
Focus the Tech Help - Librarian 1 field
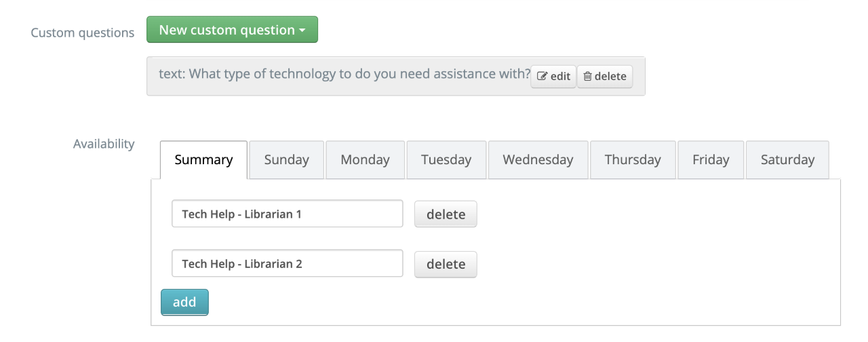click(x=288, y=214)
